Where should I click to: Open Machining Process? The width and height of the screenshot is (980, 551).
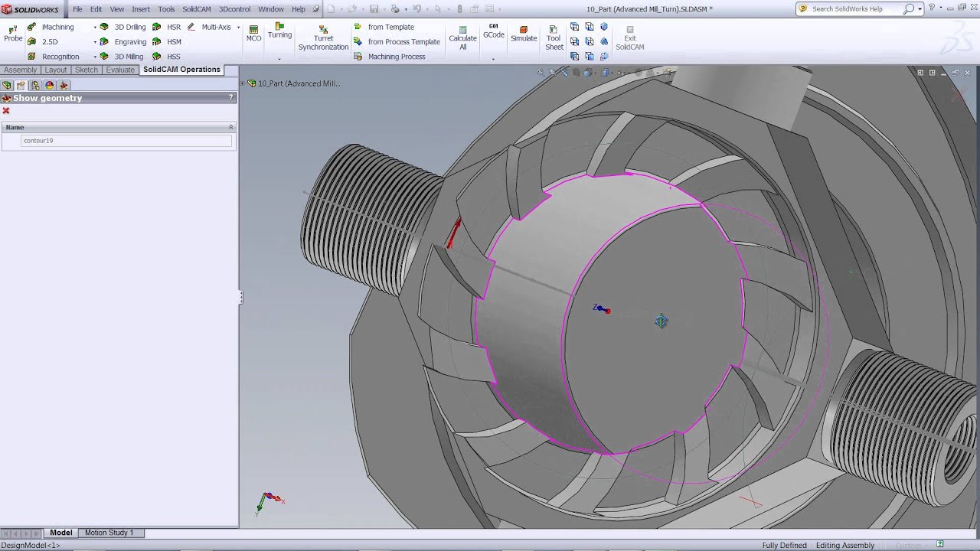click(x=389, y=56)
